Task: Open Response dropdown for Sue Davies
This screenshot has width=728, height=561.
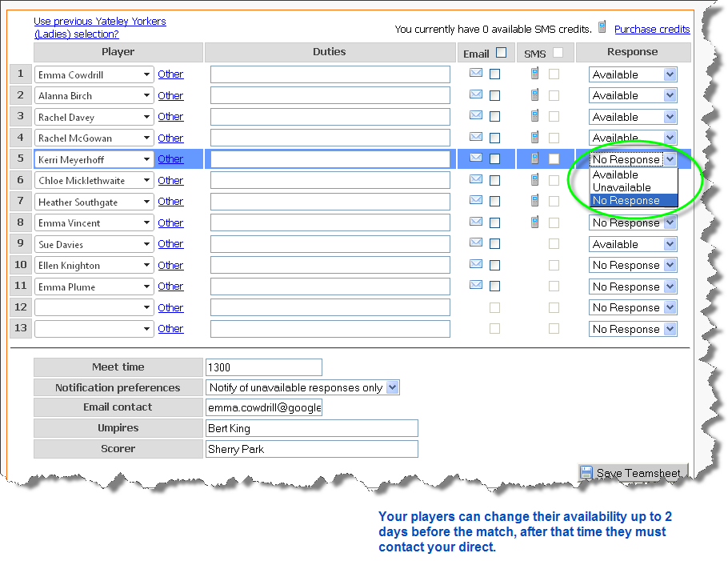Action: 670,244
